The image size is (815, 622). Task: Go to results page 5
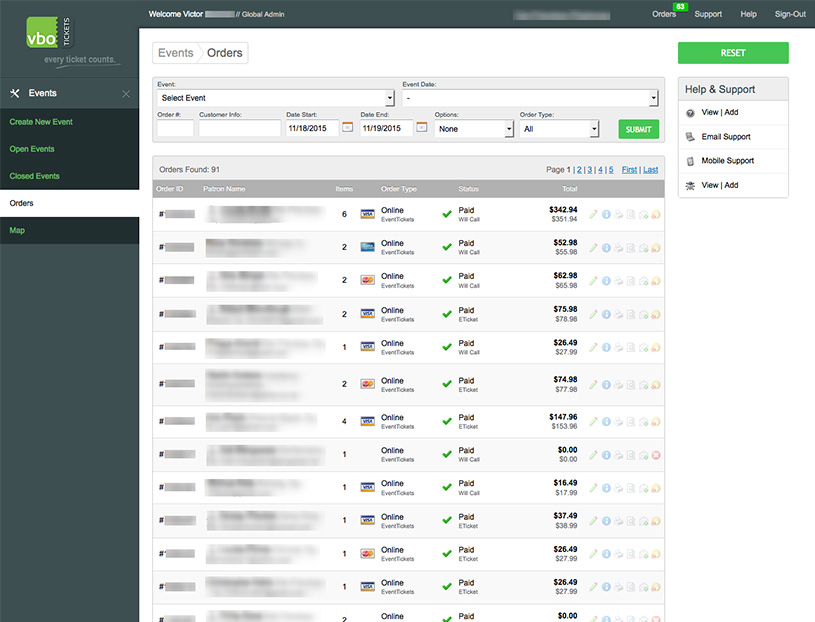click(611, 169)
